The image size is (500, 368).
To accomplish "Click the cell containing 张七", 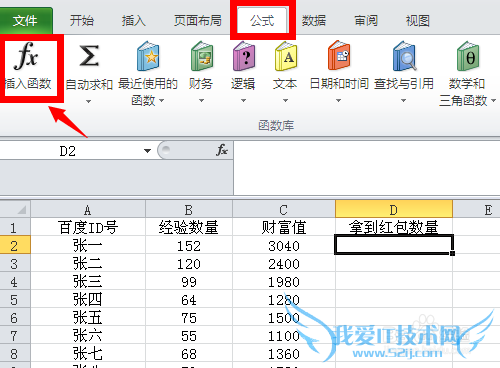I will [88, 353].
